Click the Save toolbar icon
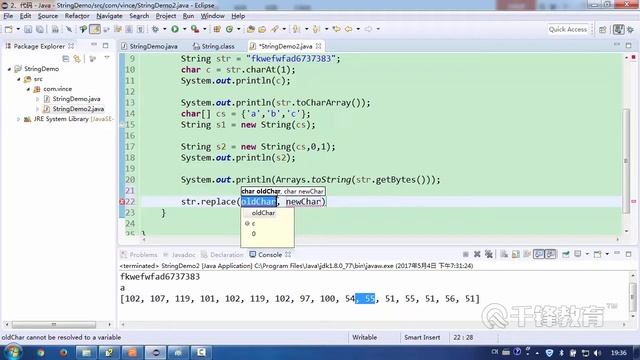The image size is (640, 360). [28, 29]
